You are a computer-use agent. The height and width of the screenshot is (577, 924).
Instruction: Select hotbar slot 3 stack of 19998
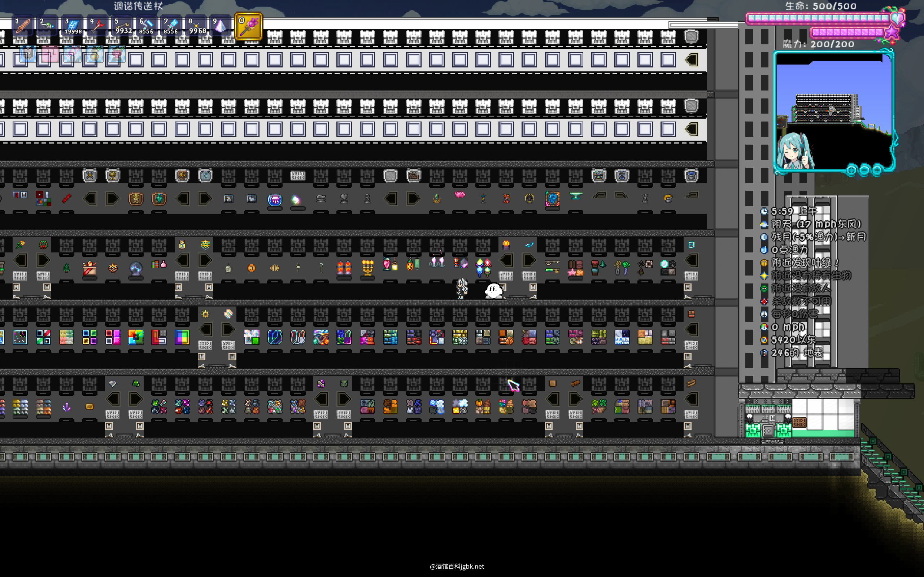point(72,26)
